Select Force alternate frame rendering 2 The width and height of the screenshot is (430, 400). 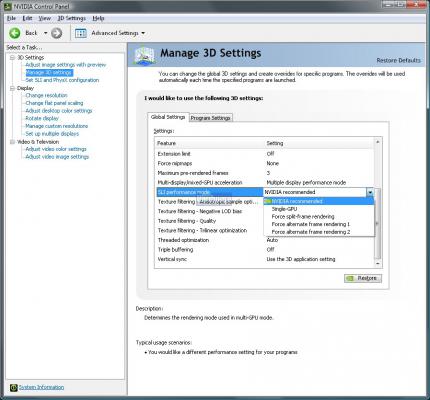(311, 232)
